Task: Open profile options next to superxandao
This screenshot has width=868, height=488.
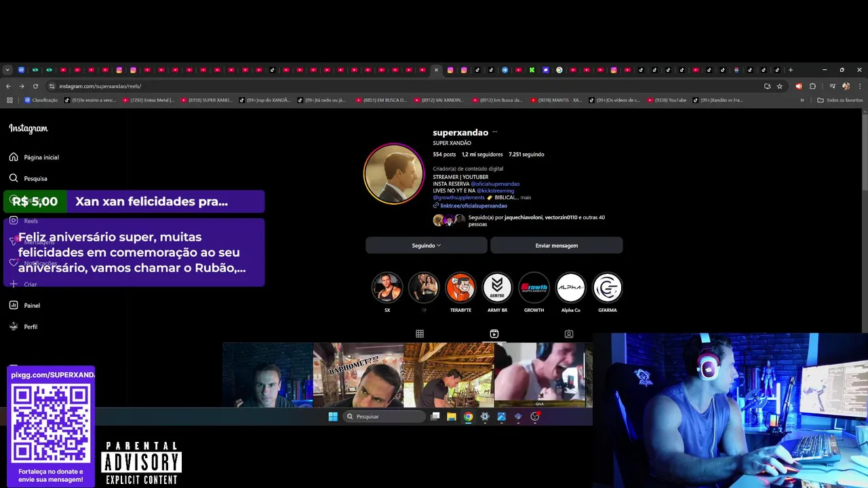Action: tap(494, 132)
